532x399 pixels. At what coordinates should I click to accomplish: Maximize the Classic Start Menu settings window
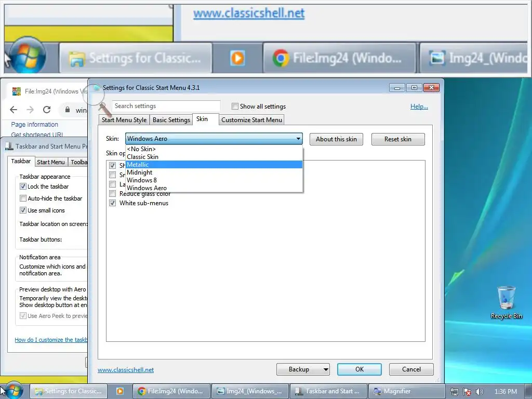(414, 88)
